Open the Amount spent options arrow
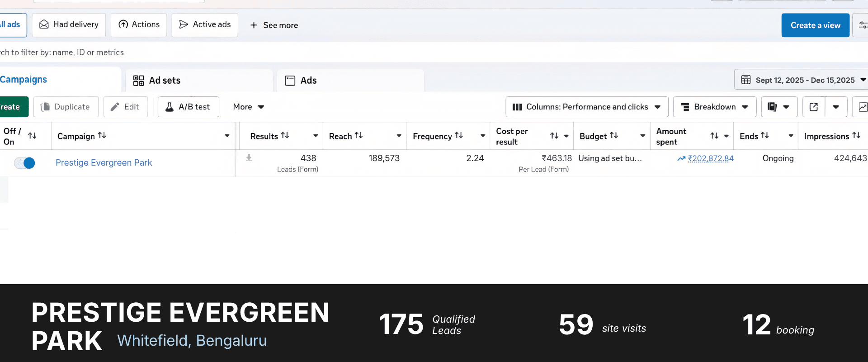This screenshot has width=868, height=362. click(726, 136)
